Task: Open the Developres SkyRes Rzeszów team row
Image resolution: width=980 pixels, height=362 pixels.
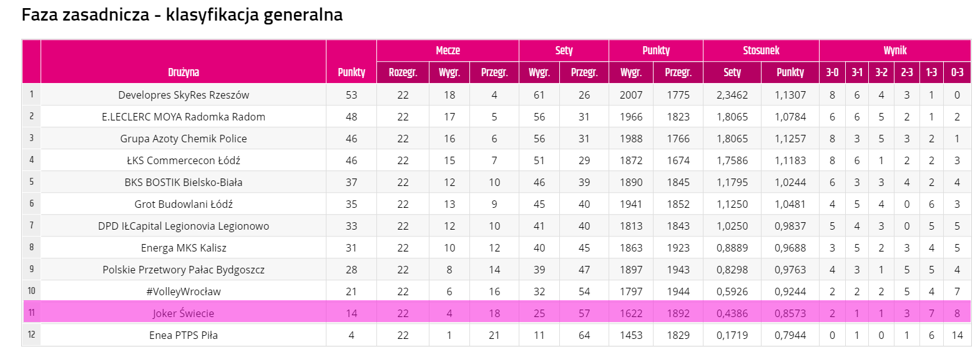Action: (x=497, y=95)
